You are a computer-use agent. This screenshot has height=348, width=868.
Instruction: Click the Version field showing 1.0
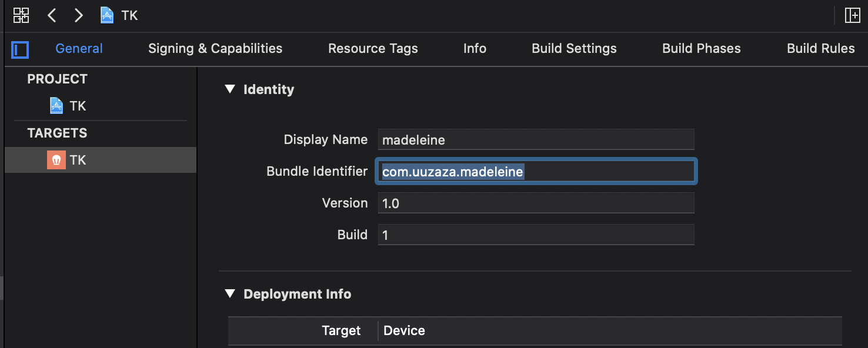(536, 203)
